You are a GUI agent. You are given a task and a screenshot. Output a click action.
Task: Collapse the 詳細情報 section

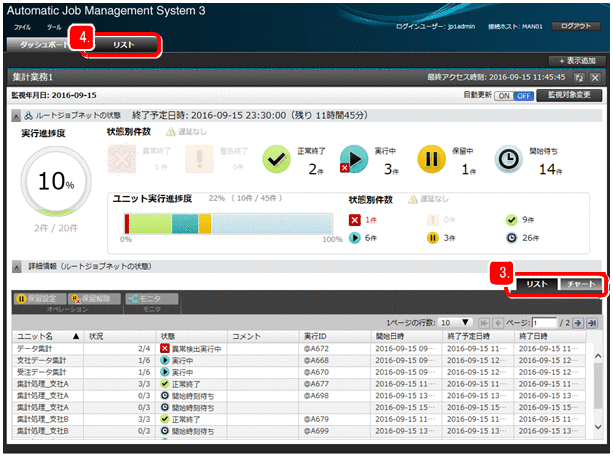point(16,265)
